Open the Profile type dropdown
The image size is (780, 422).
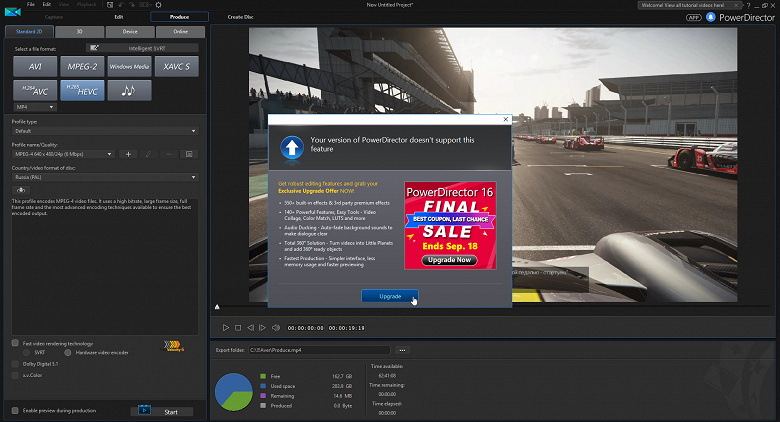104,131
